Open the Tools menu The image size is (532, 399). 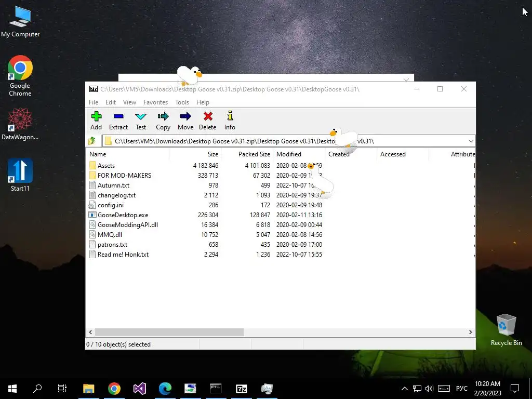tap(182, 102)
